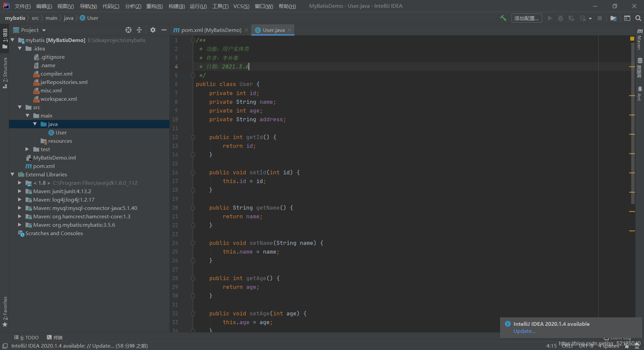
Task: Click the fold icon at line 16
Action: 193,172
